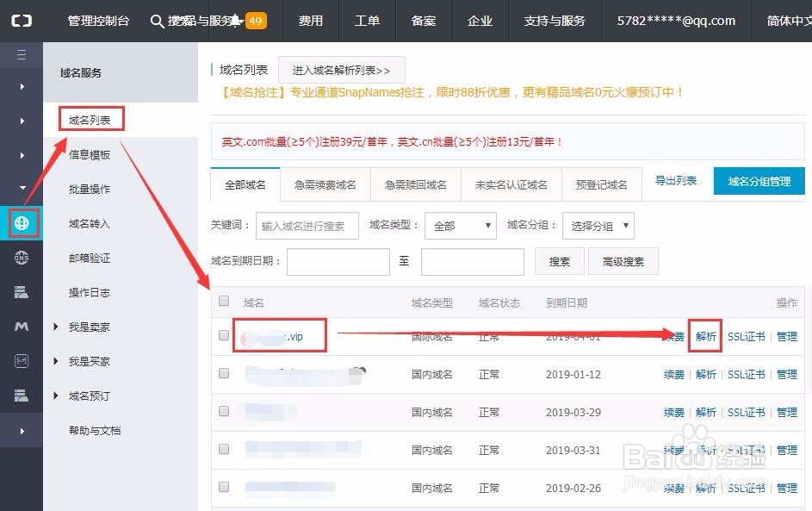Toggle the sidebar hamburger menu icon
812x511 pixels.
pos(22,55)
